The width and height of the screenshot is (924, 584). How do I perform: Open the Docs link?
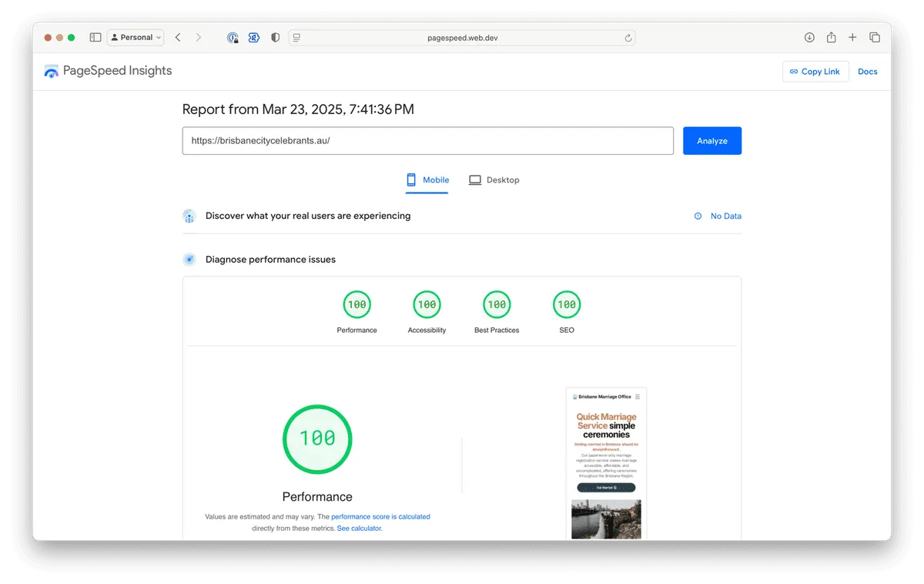pos(868,72)
